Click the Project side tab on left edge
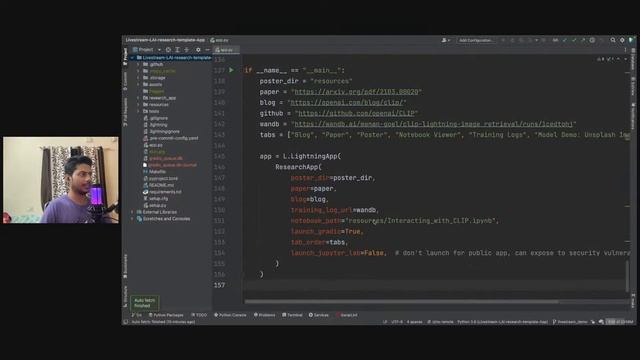 (x=125, y=57)
